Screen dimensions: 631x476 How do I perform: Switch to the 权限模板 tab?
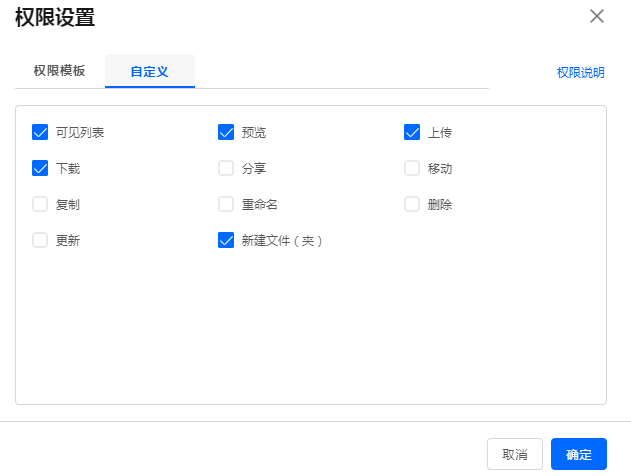pyautogui.click(x=59, y=71)
